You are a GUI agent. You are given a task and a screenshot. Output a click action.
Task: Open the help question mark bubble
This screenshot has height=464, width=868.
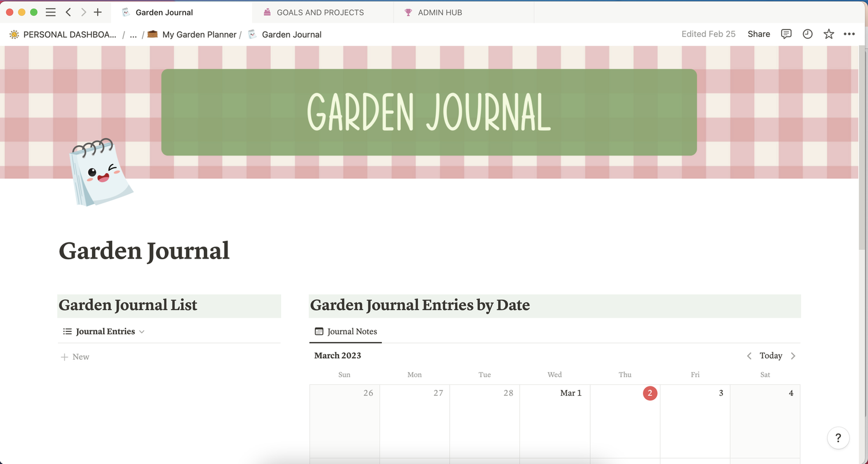[838, 438]
